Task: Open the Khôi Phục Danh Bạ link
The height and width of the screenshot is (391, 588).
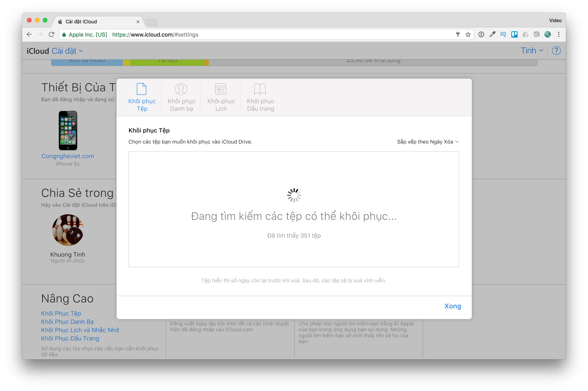Action: 67,322
